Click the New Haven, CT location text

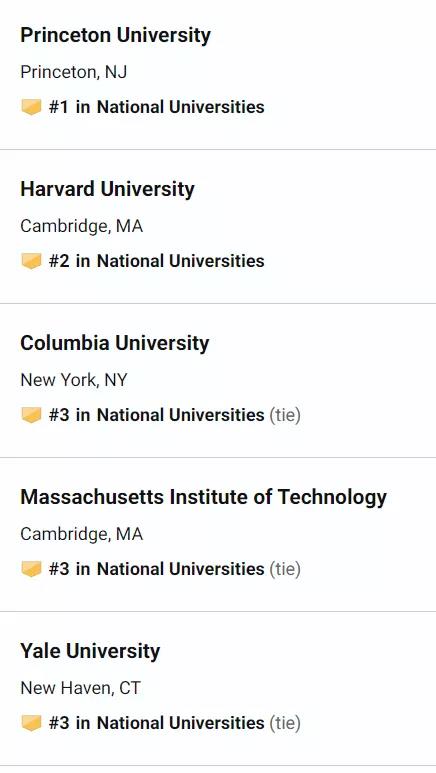click(x=80, y=688)
